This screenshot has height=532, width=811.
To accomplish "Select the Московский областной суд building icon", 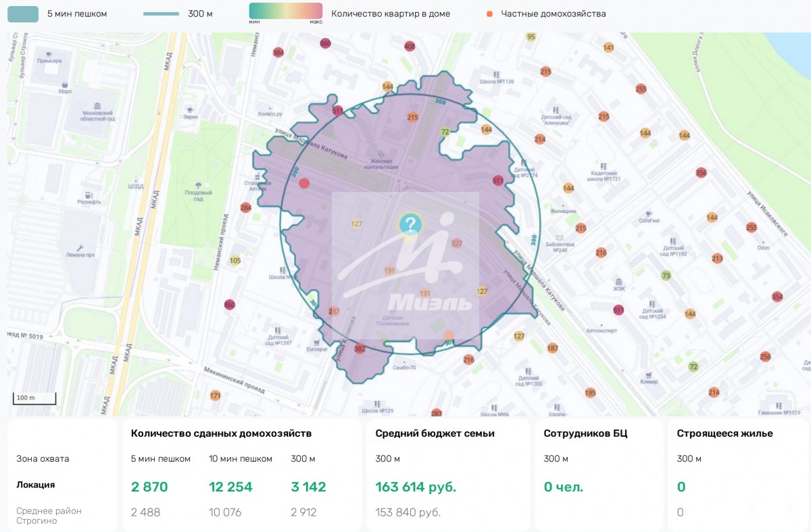I will click(x=98, y=106).
